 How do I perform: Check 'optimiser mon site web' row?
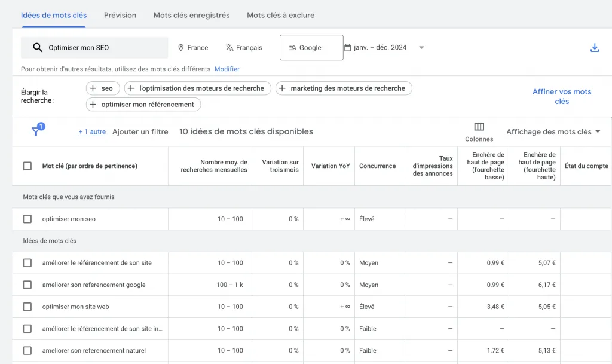tap(27, 307)
